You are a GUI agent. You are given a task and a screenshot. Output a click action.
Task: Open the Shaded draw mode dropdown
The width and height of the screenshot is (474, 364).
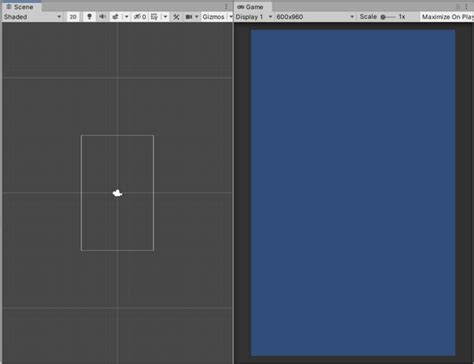click(32, 17)
